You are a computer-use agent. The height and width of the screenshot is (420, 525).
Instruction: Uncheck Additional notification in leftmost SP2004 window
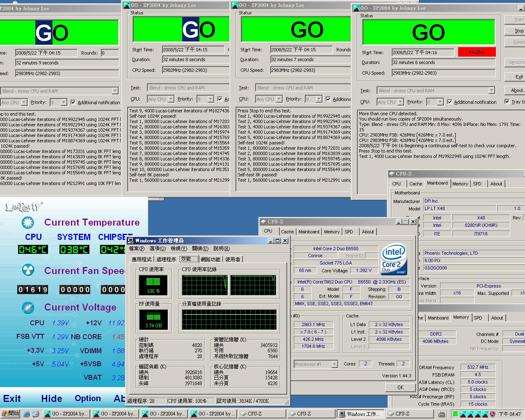73,103
